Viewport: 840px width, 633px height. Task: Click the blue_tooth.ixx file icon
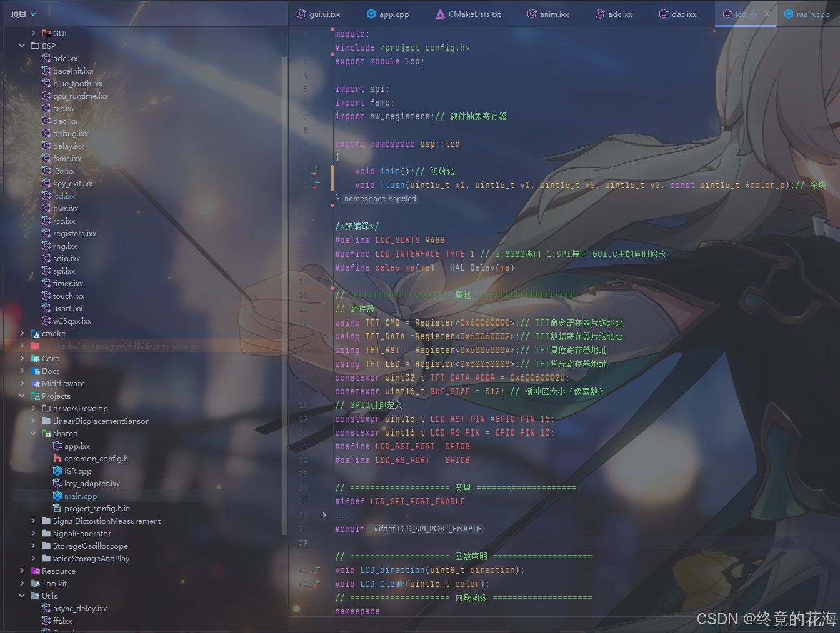46,83
